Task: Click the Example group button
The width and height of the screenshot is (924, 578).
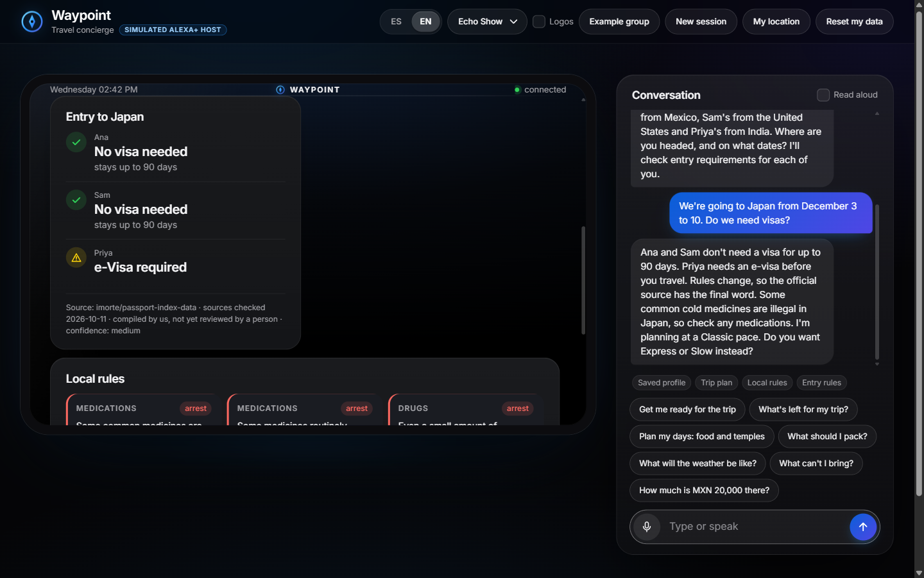Action: pyautogui.click(x=619, y=21)
